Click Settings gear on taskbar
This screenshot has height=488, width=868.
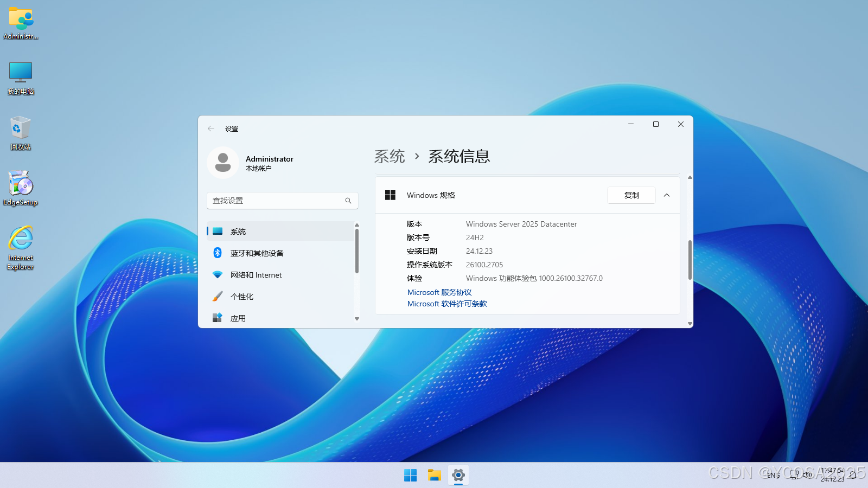458,475
